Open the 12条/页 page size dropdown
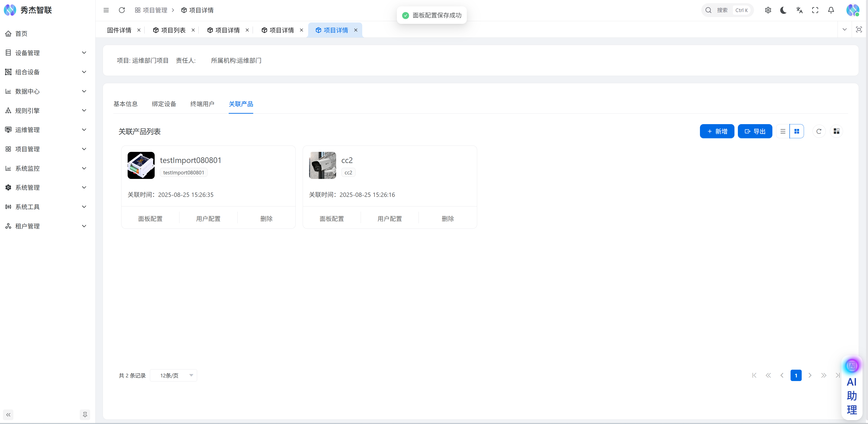868x424 pixels. 174,375
